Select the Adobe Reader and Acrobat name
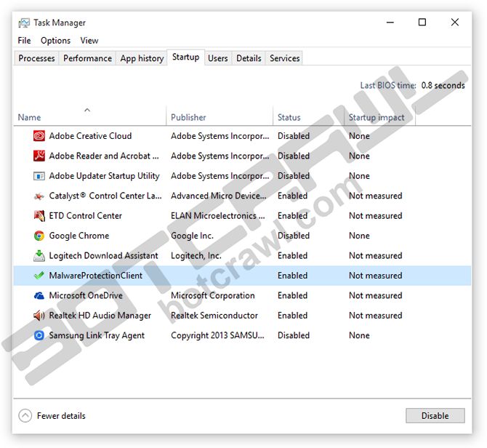The height and width of the screenshot is (448, 487). coord(104,156)
